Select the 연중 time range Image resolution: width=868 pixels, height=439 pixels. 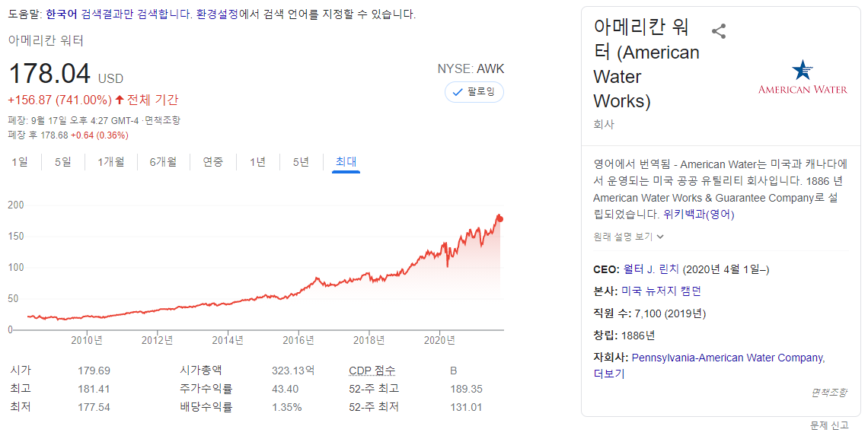click(x=213, y=163)
